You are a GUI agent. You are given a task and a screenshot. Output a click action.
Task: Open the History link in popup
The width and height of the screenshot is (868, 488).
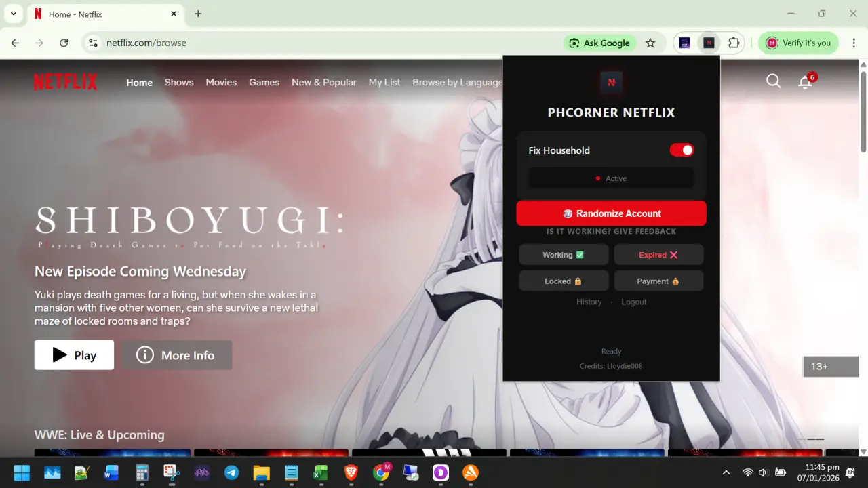589,302
